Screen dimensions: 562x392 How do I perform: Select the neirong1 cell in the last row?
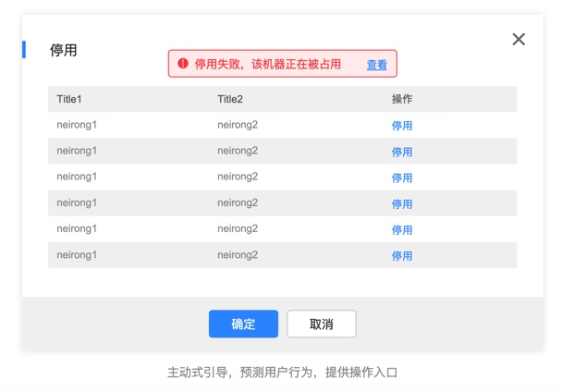77,254
